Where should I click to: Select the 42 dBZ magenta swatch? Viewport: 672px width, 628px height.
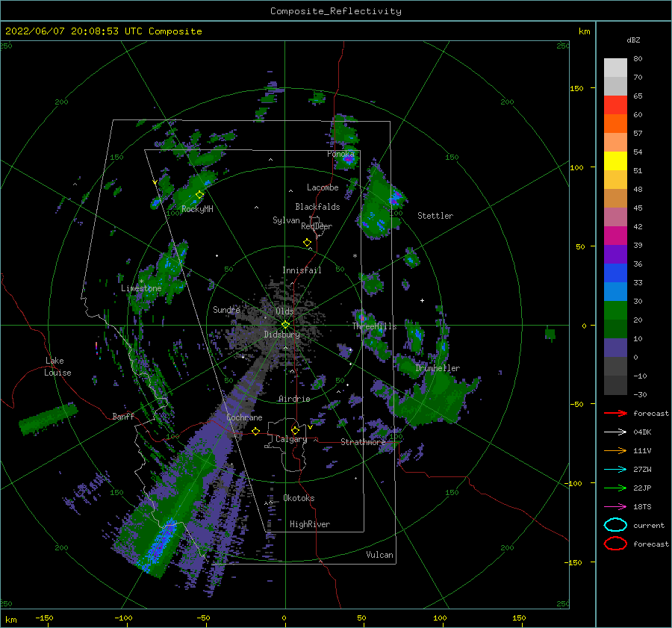(615, 235)
